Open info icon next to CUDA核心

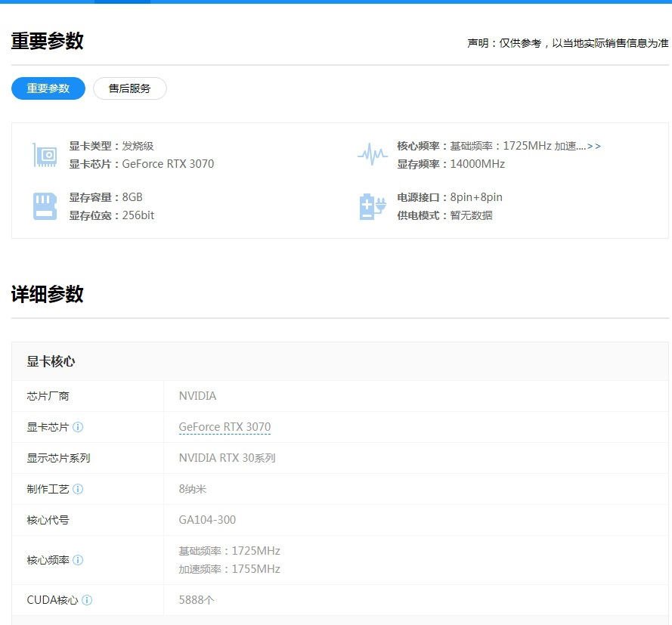87,600
